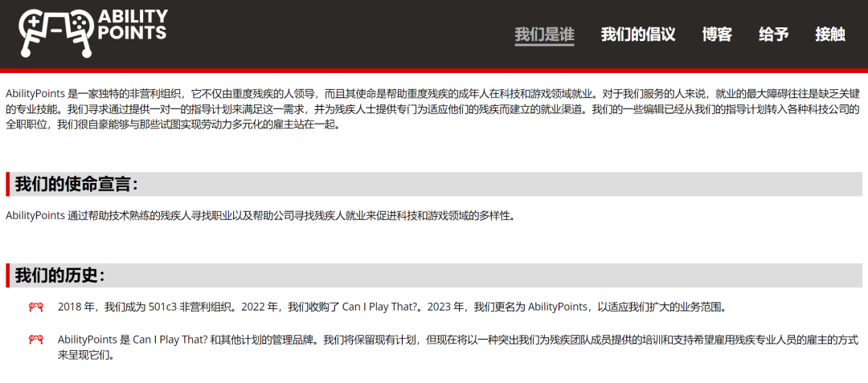Open the 接触 navigation link
This screenshot has height=383, width=868.
click(x=829, y=35)
